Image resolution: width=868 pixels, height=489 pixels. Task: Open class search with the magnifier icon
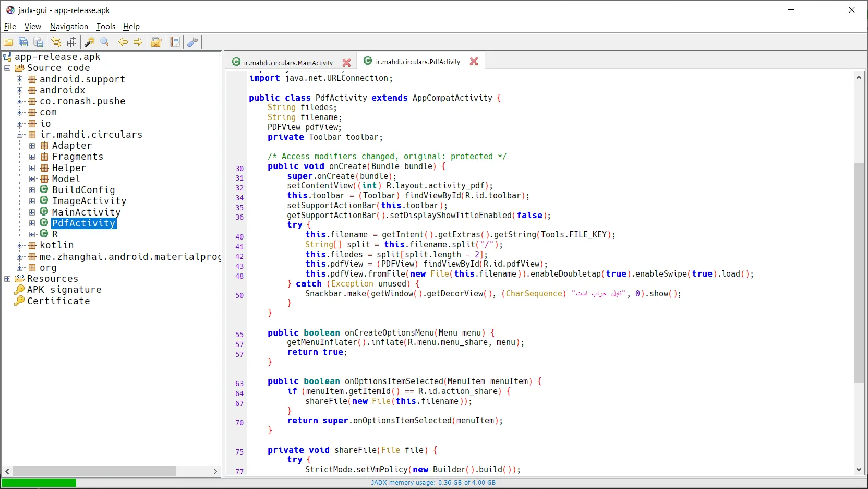[x=104, y=42]
